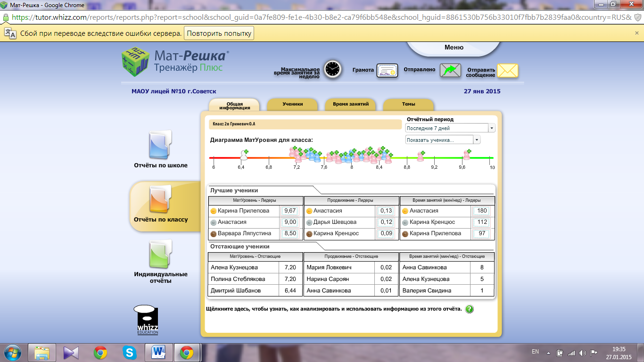This screenshot has height=362, width=644.
Task: Open the Windows Start button
Action: (13, 352)
